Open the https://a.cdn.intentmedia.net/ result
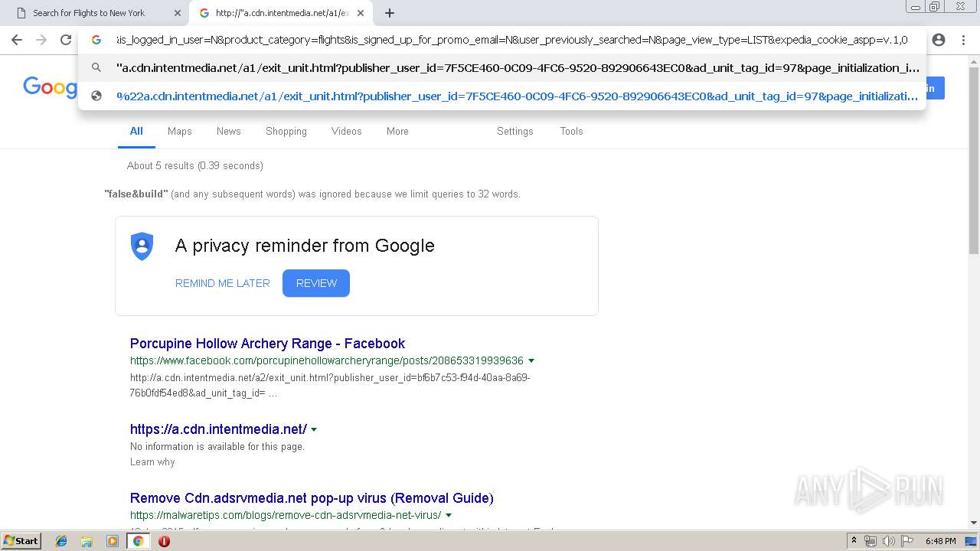Image resolution: width=980 pixels, height=551 pixels. point(218,429)
